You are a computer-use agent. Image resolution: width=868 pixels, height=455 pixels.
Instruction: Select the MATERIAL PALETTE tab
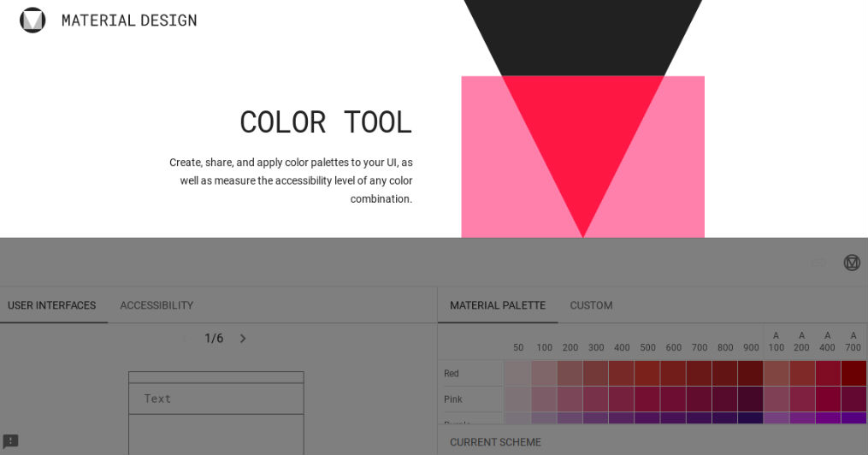[498, 305]
